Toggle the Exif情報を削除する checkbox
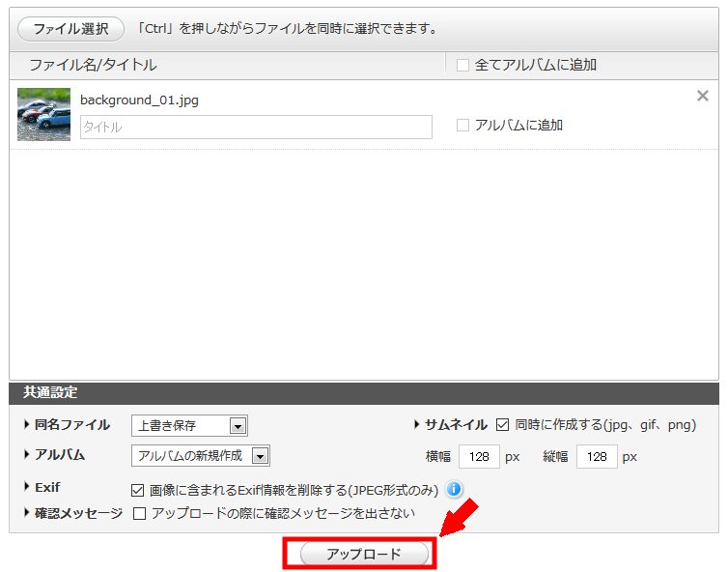 [x=137, y=490]
